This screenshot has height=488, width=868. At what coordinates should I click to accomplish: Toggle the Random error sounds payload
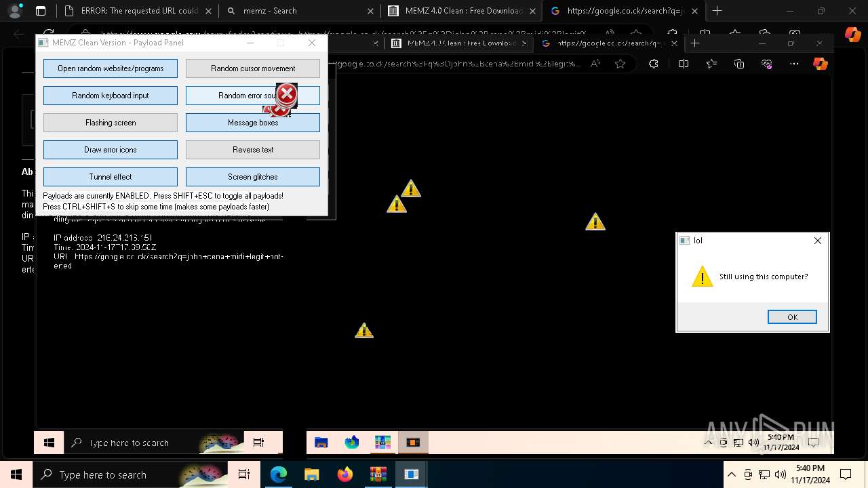coord(253,96)
